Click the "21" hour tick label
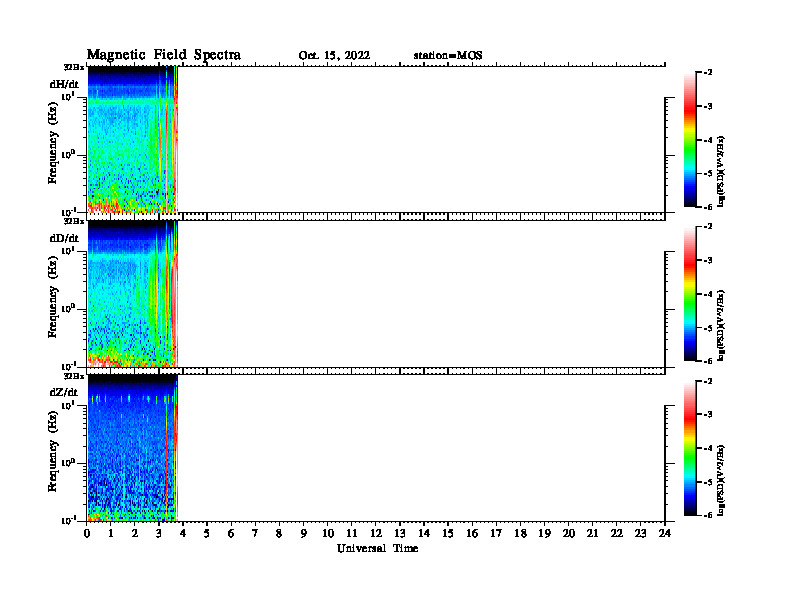 pyautogui.click(x=592, y=533)
